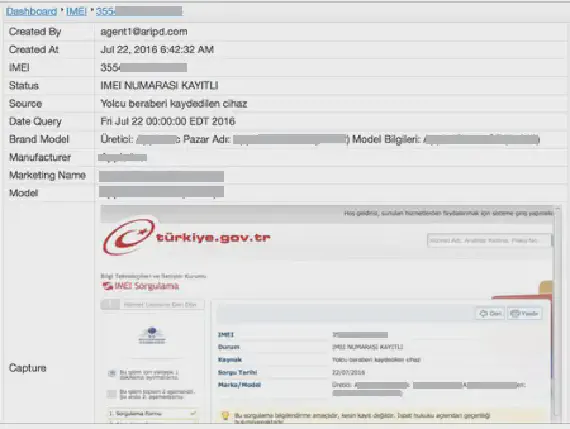Click the BTK institution emblem
The image size is (570, 429).
[152, 335]
